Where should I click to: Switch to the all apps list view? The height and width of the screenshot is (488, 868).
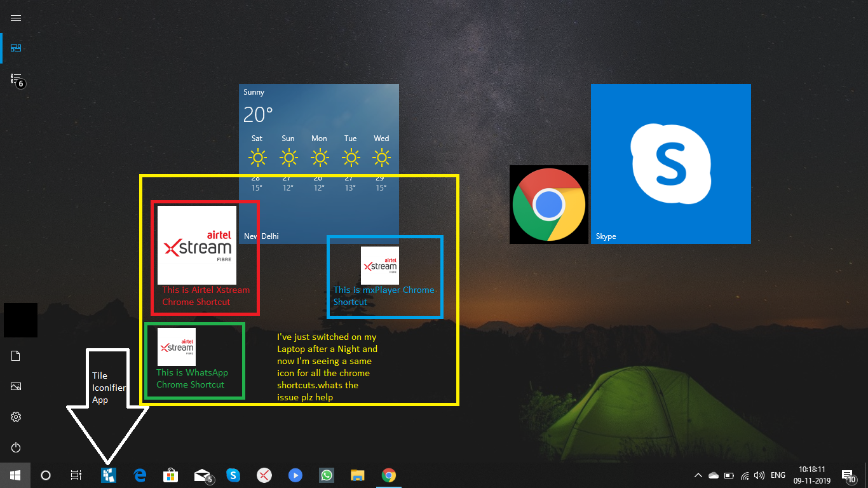(15, 79)
